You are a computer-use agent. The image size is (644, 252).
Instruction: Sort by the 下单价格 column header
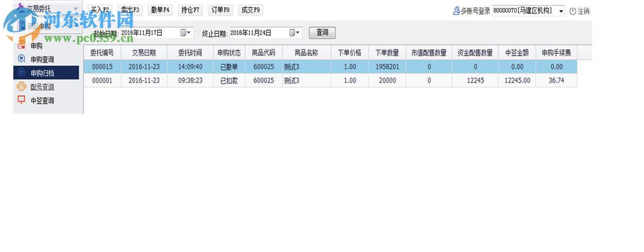[x=350, y=53]
